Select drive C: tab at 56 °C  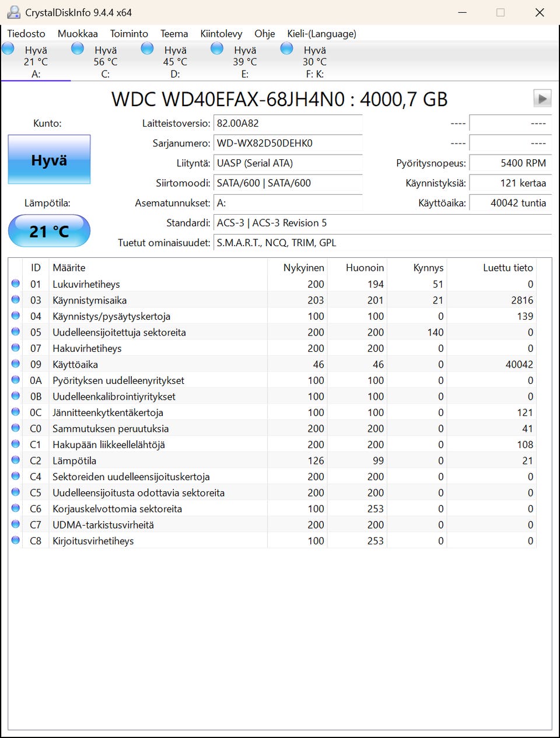[106, 61]
